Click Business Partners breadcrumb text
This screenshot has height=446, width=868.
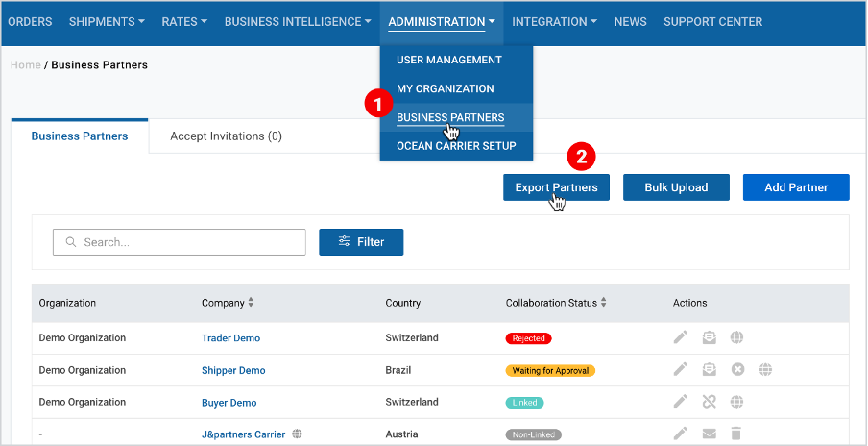click(x=100, y=64)
